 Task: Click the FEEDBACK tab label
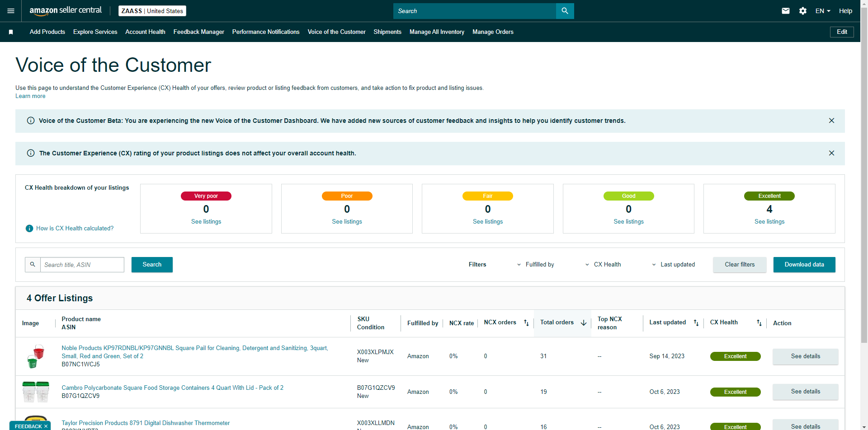coord(28,426)
